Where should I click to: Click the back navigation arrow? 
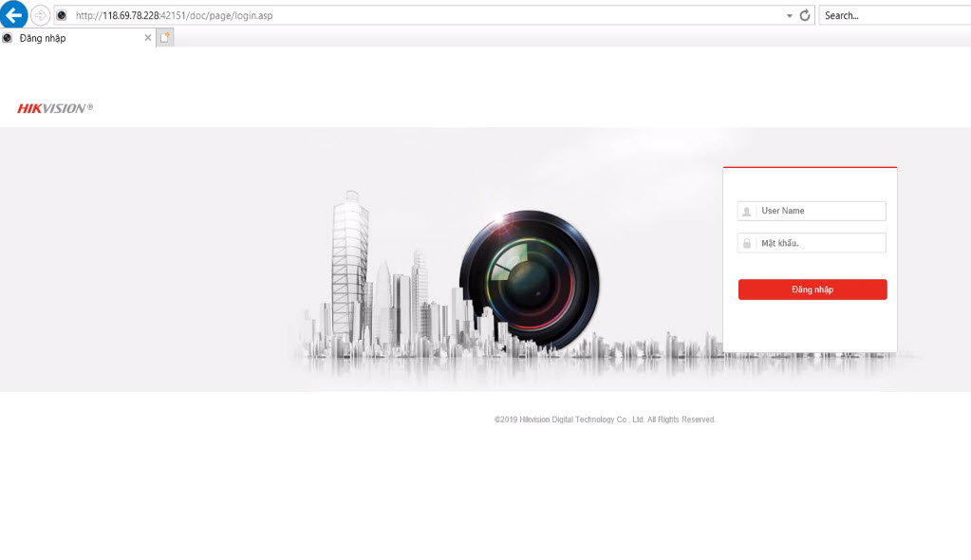13,14
